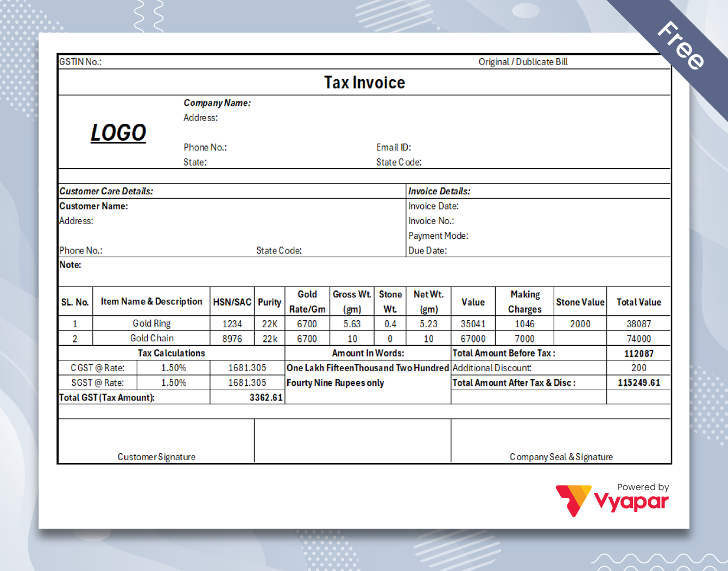
Task: Click the Tax Calculations heading
Action: pyautogui.click(x=172, y=353)
